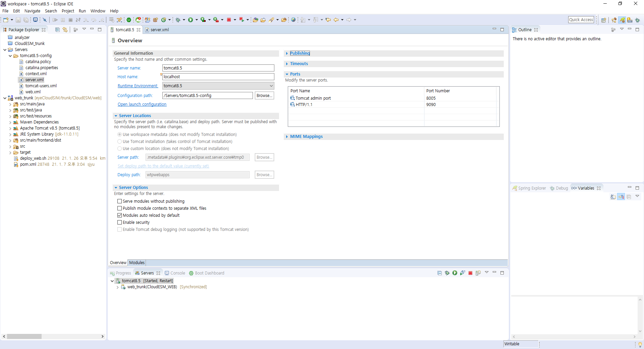The height and width of the screenshot is (349, 644).
Task: Switch to the Spring perspective leaf icon
Action: point(622,20)
